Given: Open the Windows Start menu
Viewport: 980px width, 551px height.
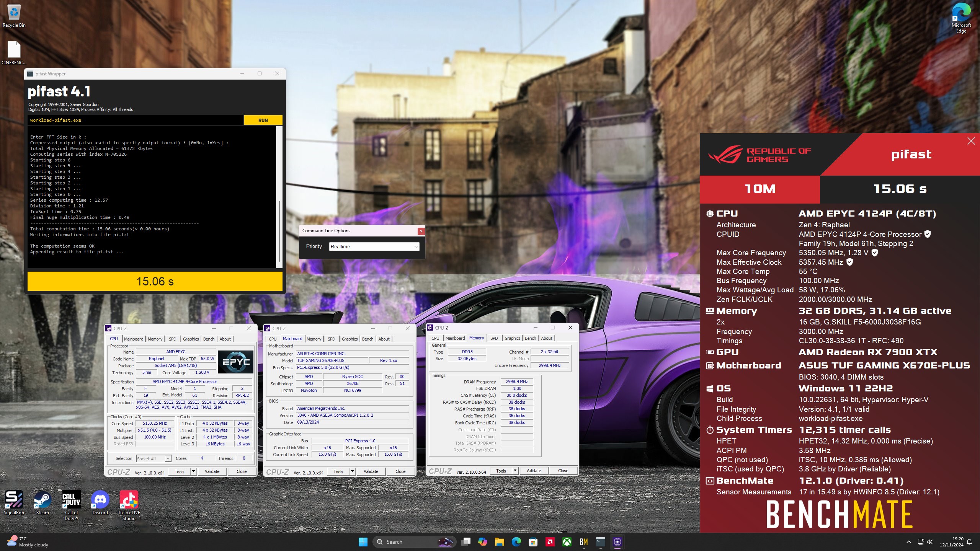Looking at the screenshot, I should 363,542.
